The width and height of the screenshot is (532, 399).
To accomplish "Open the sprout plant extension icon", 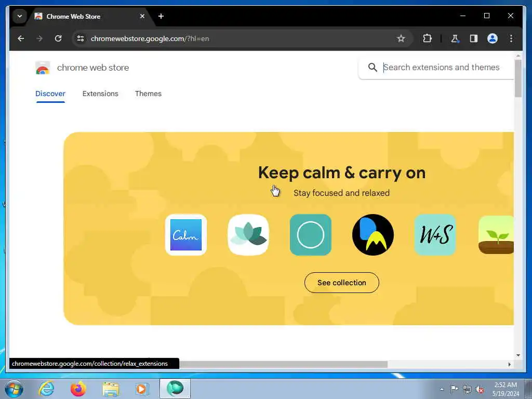I will tap(496, 235).
